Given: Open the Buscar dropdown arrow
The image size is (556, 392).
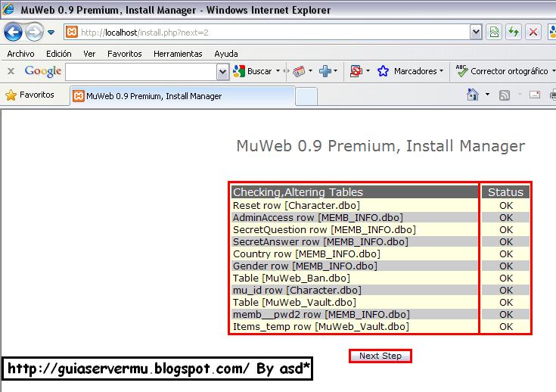Looking at the screenshot, I should pyautogui.click(x=278, y=71).
